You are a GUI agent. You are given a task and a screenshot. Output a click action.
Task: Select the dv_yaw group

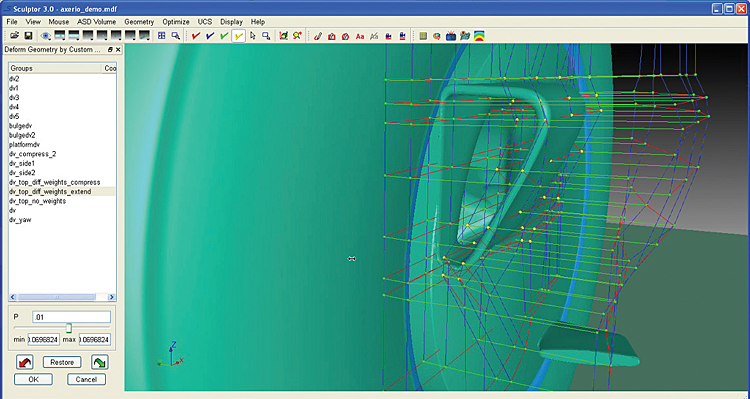[62, 220]
